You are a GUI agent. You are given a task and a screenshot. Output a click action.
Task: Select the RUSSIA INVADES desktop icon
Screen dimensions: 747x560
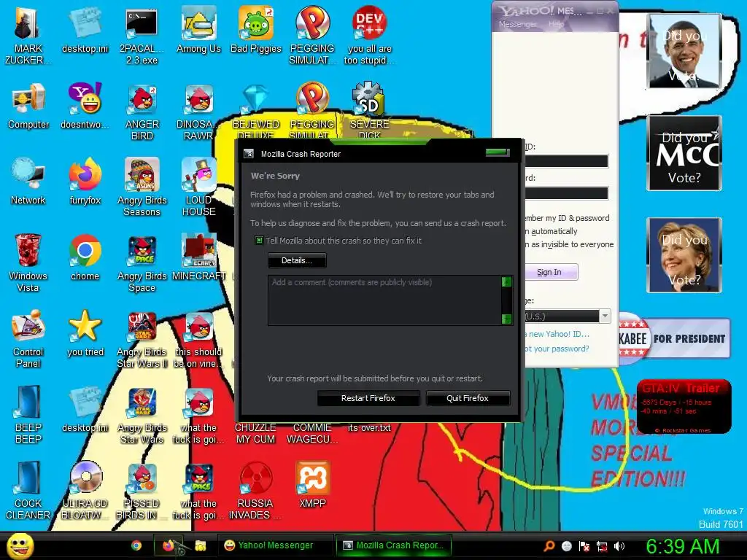tap(255, 491)
